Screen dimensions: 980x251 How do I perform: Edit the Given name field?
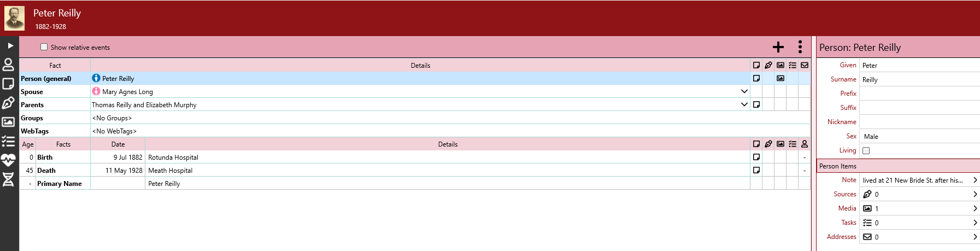click(x=919, y=65)
